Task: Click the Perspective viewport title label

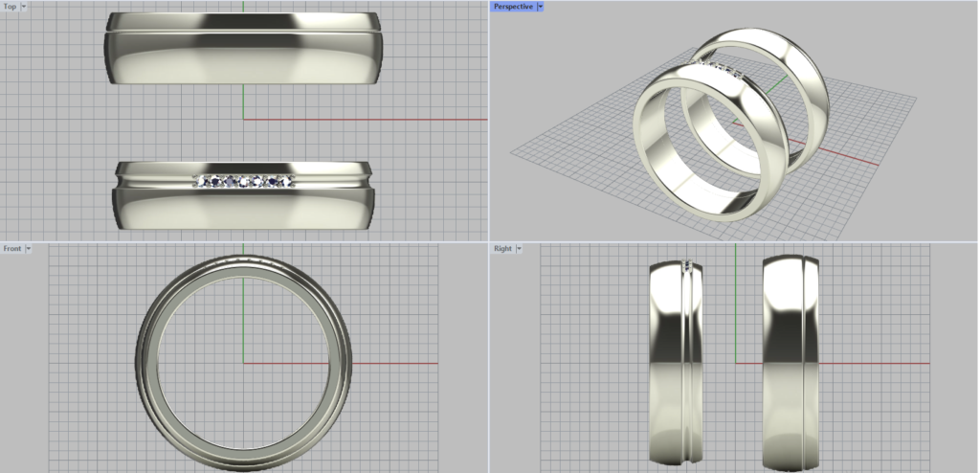Action: (513, 7)
